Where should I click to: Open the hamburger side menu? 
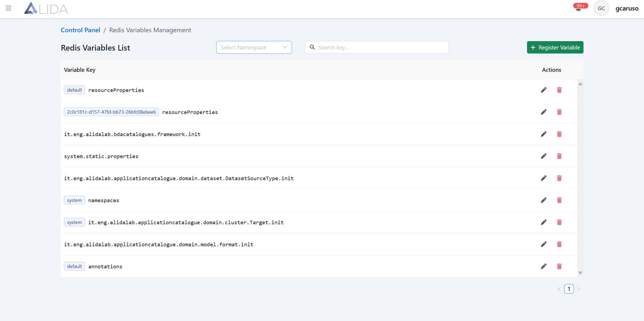9,8
